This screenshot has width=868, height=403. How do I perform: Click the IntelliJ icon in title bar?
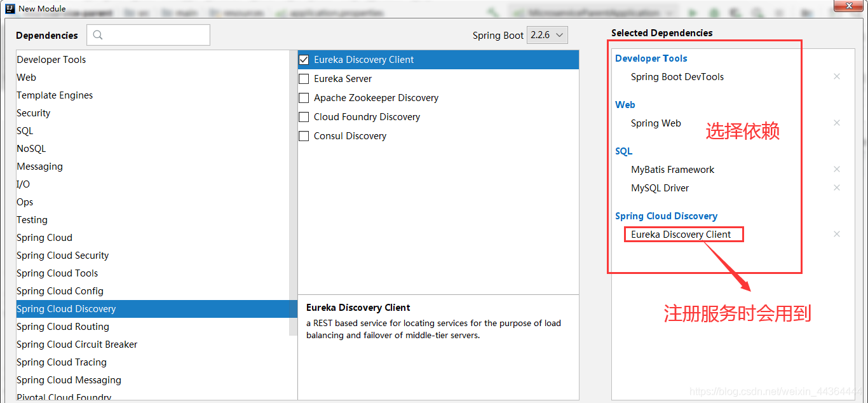click(x=10, y=8)
